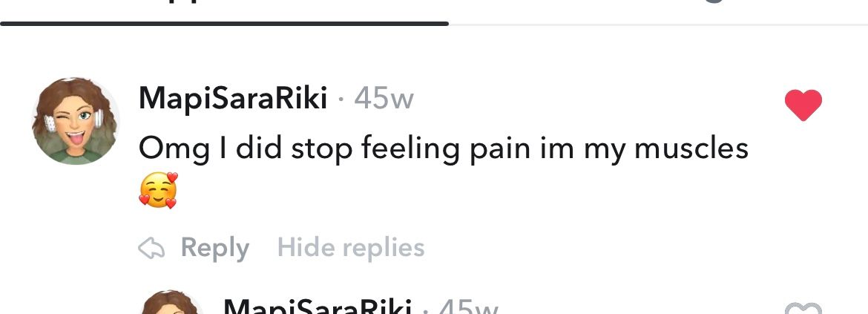Open the MapiSaraRiki username on the first comment
868x314 pixels.
coord(232,99)
